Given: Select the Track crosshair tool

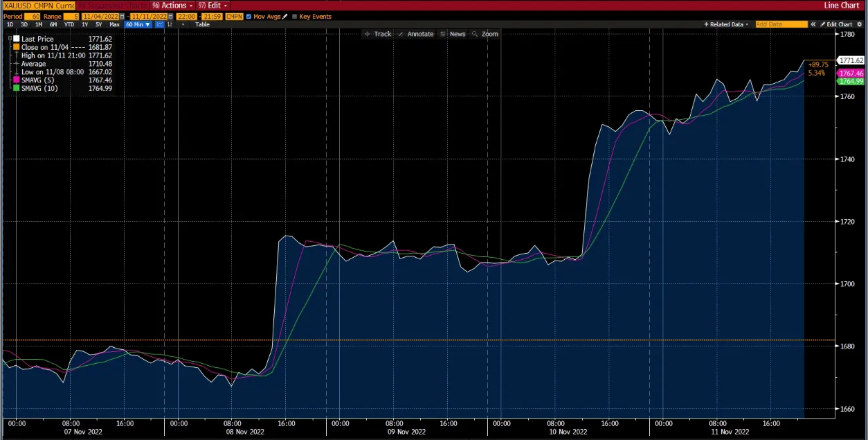Looking at the screenshot, I should pos(379,33).
